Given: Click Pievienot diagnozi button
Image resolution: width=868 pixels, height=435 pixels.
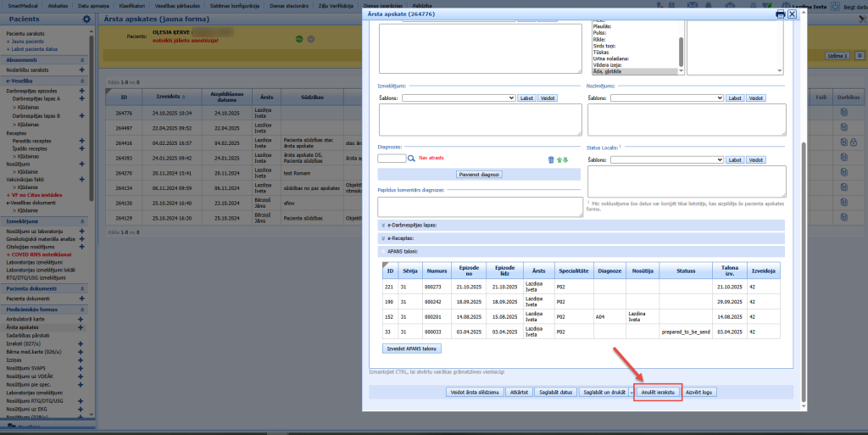Looking at the screenshot, I should pyautogui.click(x=480, y=175).
